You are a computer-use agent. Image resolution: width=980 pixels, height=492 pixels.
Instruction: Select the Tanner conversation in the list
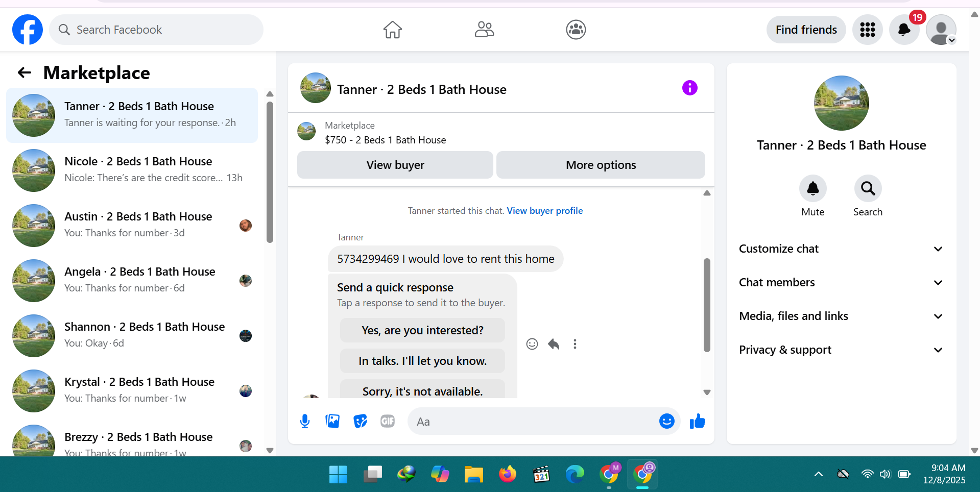(132, 115)
